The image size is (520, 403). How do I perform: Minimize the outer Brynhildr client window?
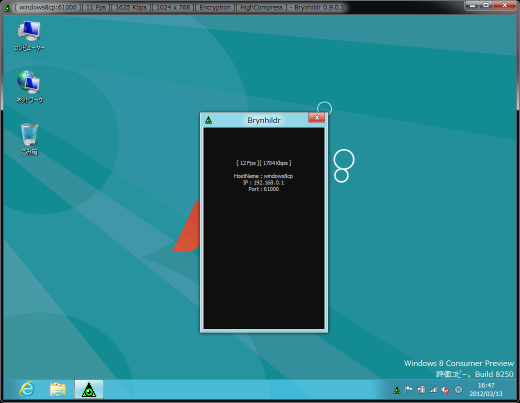(472, 5)
